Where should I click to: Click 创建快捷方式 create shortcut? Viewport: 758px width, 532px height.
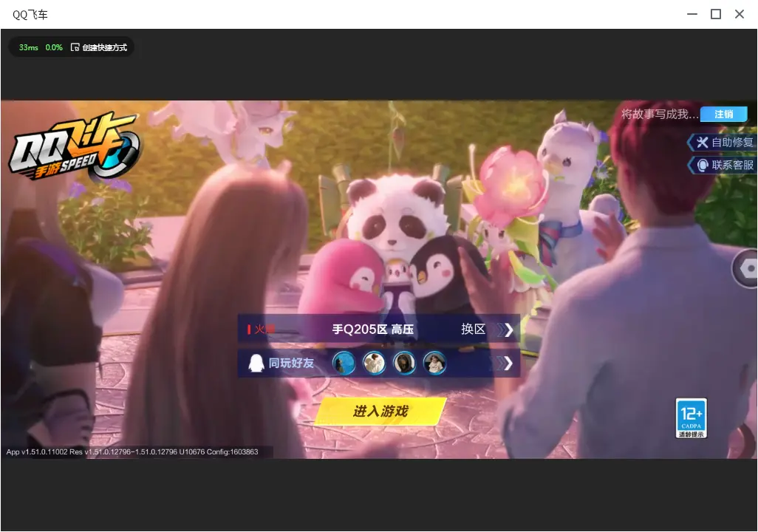99,47
